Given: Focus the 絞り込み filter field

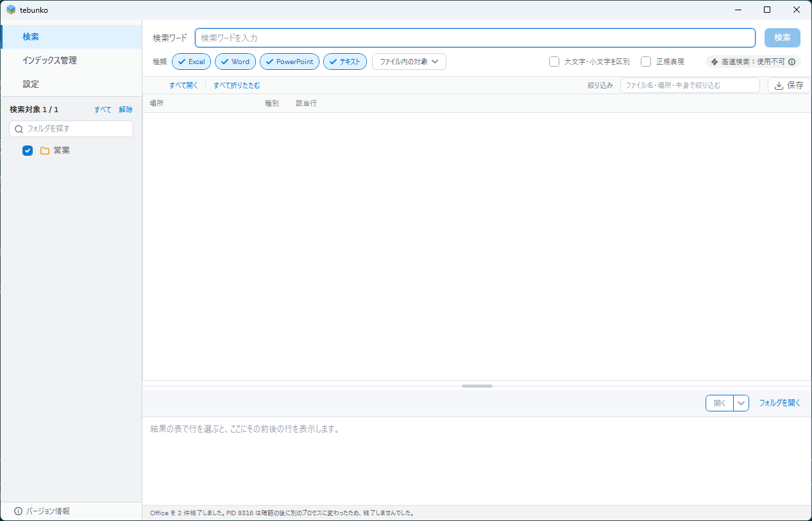Looking at the screenshot, I should pyautogui.click(x=690, y=85).
